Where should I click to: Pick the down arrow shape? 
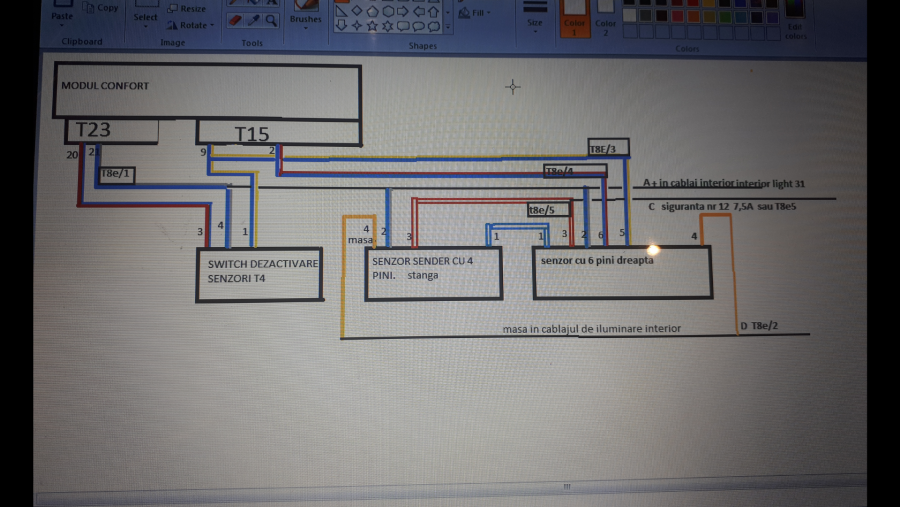click(342, 25)
